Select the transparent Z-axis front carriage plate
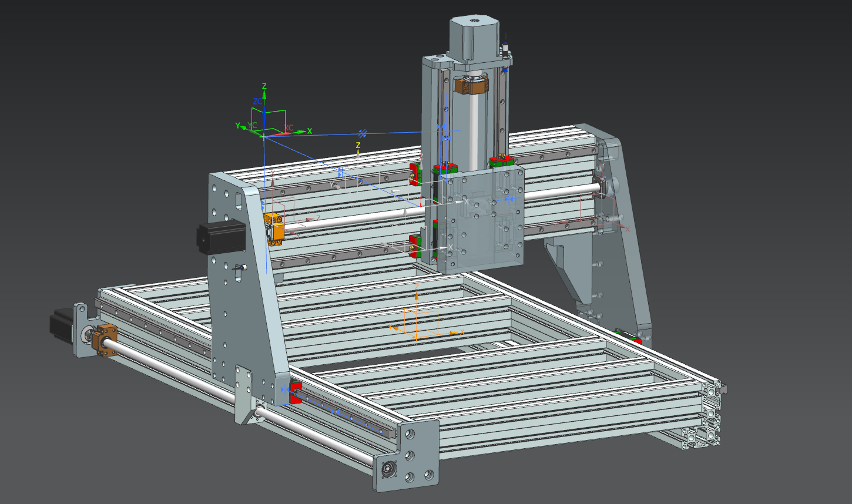852x504 pixels. tap(481, 219)
